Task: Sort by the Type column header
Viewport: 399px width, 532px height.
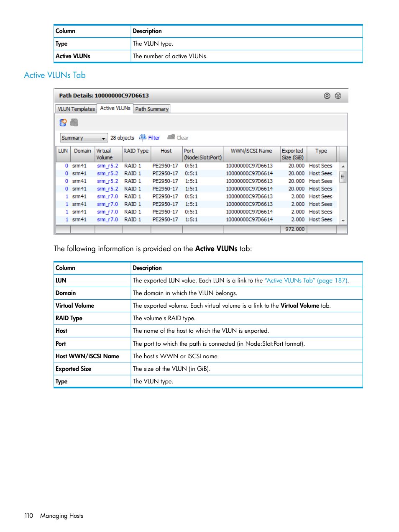Action: point(322,154)
